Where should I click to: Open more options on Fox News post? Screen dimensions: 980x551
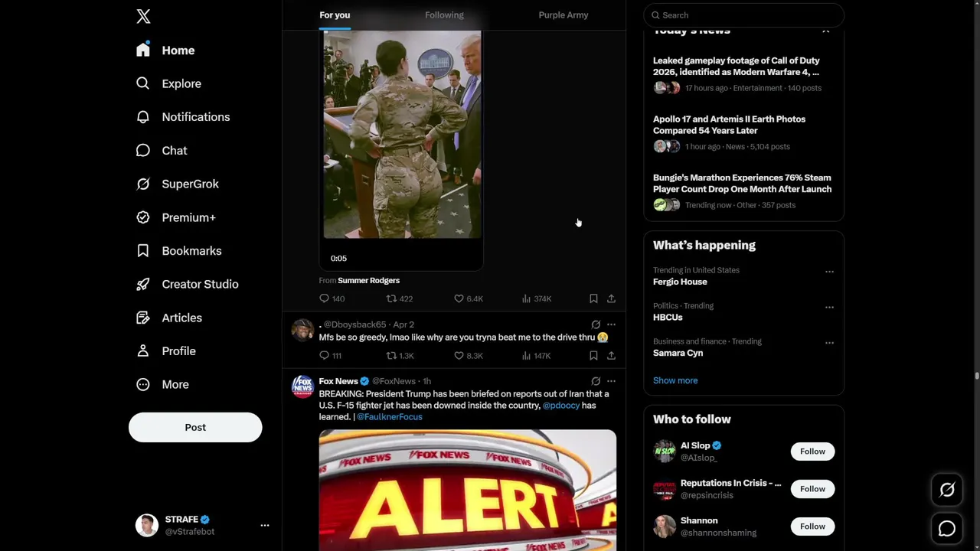(x=611, y=381)
